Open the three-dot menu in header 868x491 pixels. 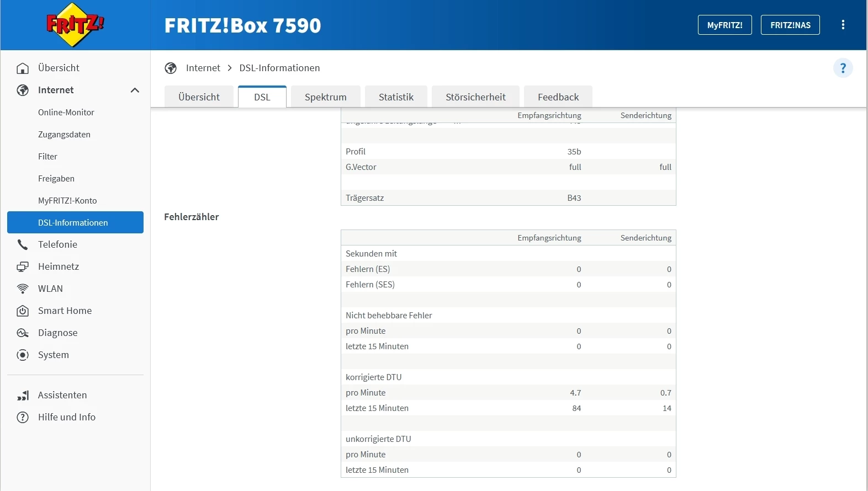[x=843, y=25]
